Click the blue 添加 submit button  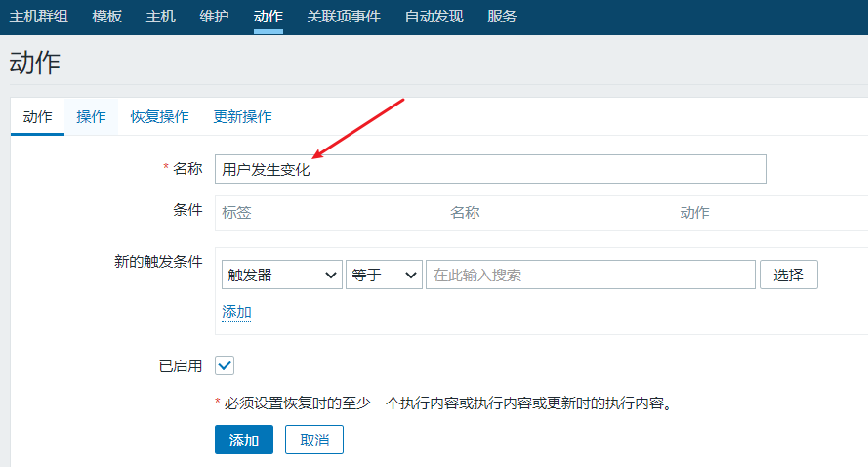tap(244, 440)
